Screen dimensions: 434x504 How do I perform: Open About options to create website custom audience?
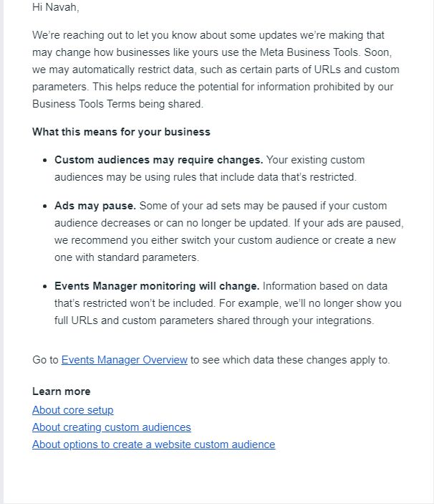pos(153,444)
